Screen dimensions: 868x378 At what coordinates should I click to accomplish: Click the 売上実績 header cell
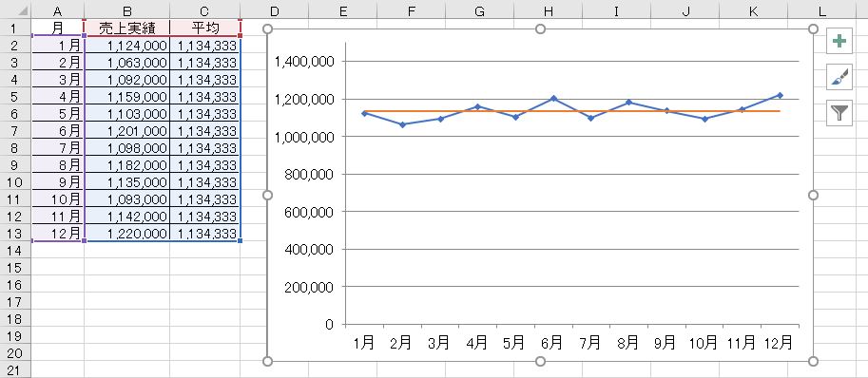pos(126,28)
